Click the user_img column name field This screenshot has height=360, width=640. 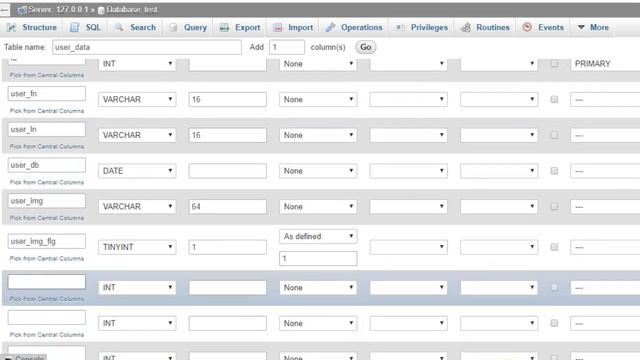tap(47, 201)
